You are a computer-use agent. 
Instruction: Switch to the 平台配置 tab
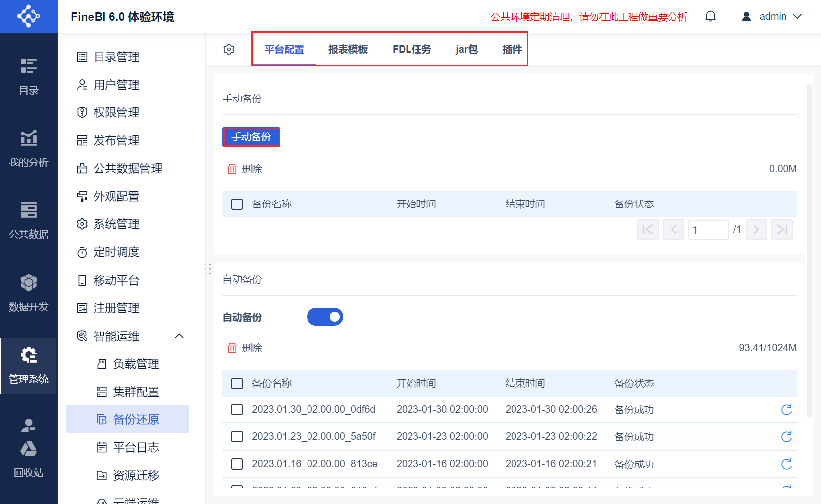click(284, 49)
